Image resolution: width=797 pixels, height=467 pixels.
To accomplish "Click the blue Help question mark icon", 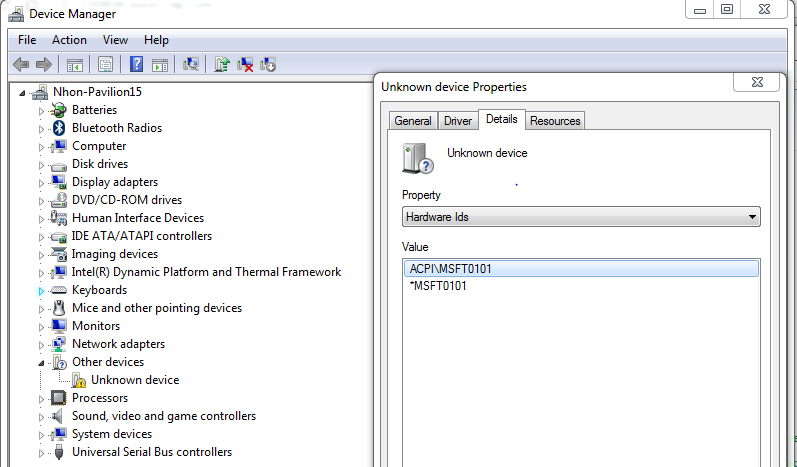I will [x=137, y=64].
